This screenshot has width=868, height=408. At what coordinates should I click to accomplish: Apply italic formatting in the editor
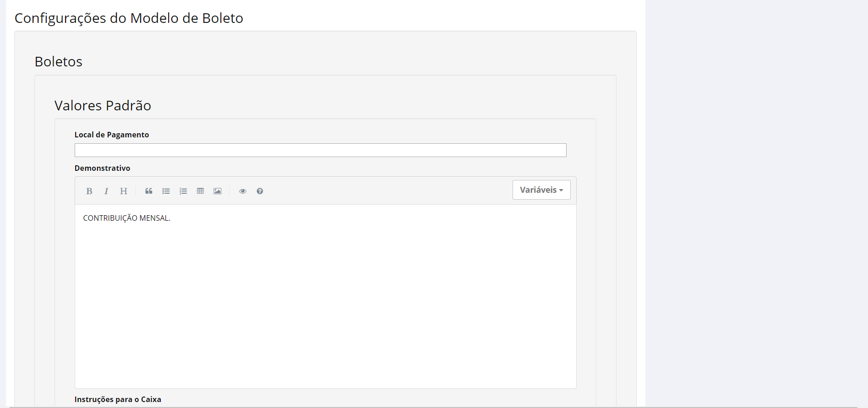106,191
